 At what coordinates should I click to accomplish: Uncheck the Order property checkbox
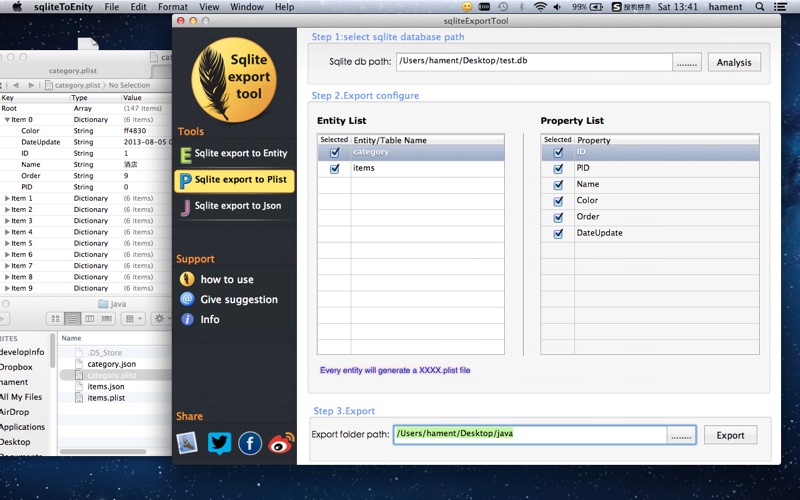[558, 217]
